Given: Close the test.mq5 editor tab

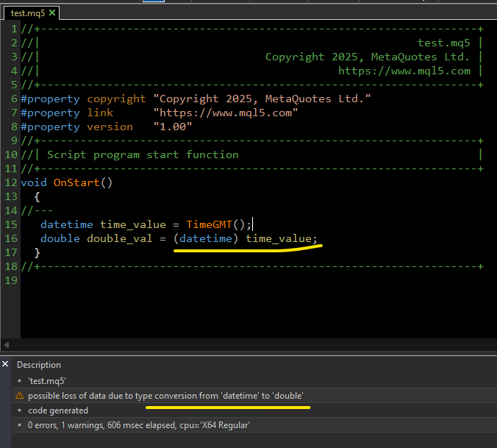Looking at the screenshot, I should pos(52,13).
